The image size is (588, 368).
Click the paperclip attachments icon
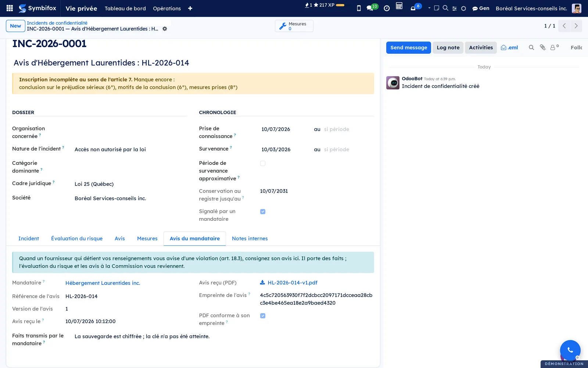click(542, 47)
